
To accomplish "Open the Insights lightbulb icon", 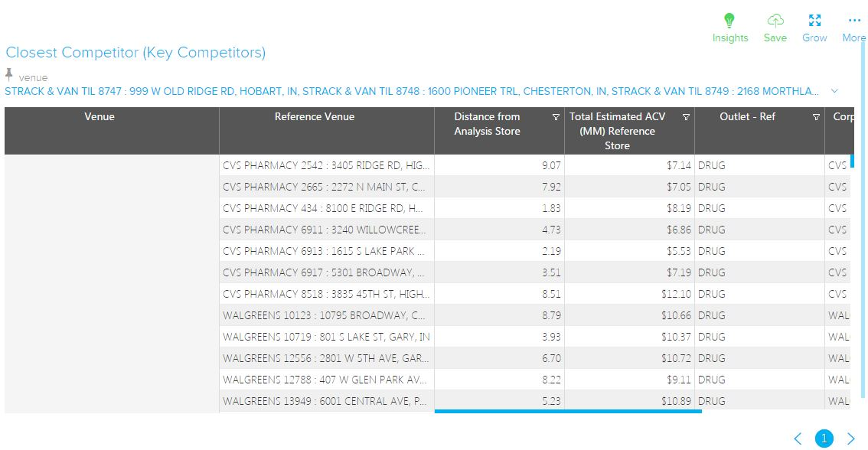I will pyautogui.click(x=729, y=21).
